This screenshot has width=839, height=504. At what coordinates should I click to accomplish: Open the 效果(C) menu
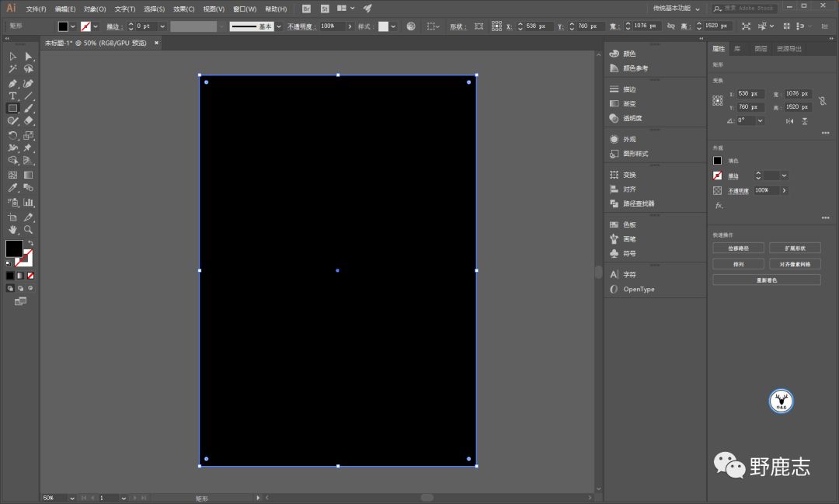(184, 9)
